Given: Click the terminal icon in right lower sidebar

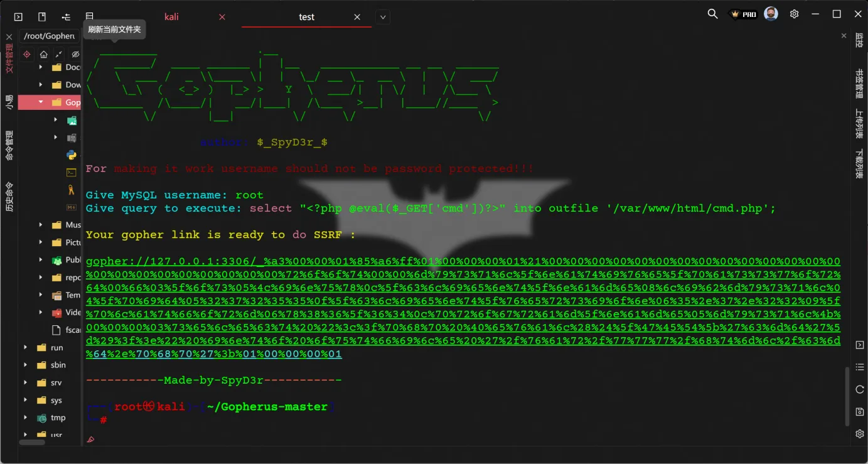Looking at the screenshot, I should (x=860, y=345).
